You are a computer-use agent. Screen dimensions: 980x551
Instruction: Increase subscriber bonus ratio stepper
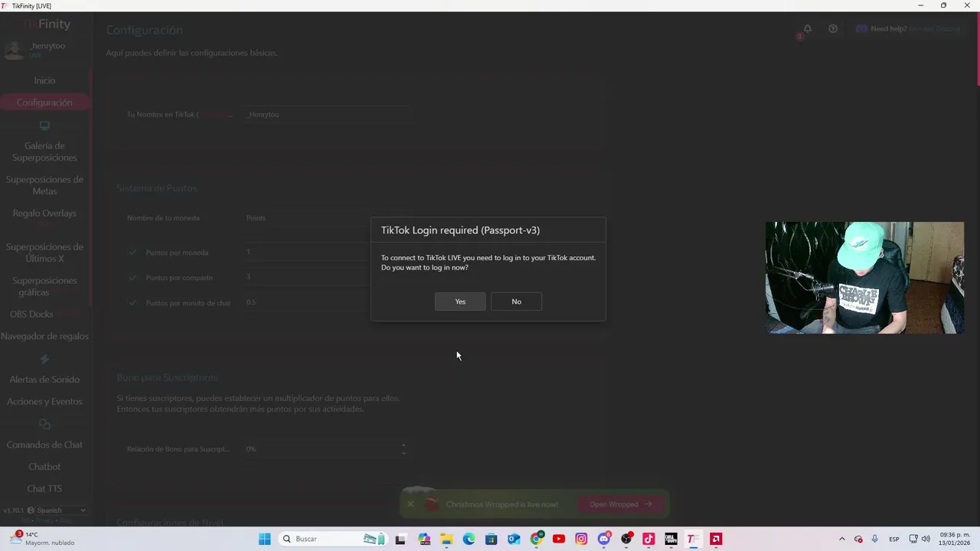point(403,445)
